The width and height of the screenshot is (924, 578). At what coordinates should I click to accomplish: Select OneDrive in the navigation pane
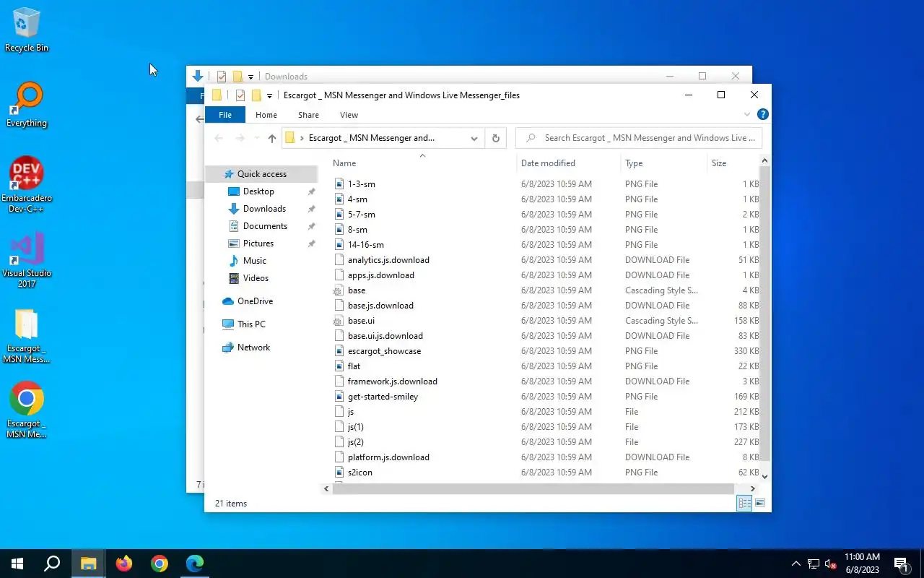click(255, 301)
